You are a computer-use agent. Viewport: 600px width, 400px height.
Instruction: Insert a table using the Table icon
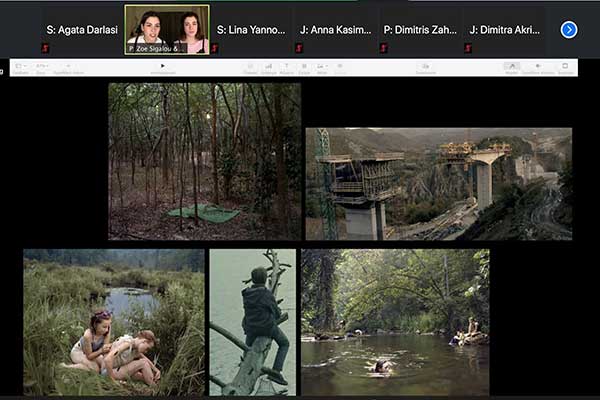(251, 67)
